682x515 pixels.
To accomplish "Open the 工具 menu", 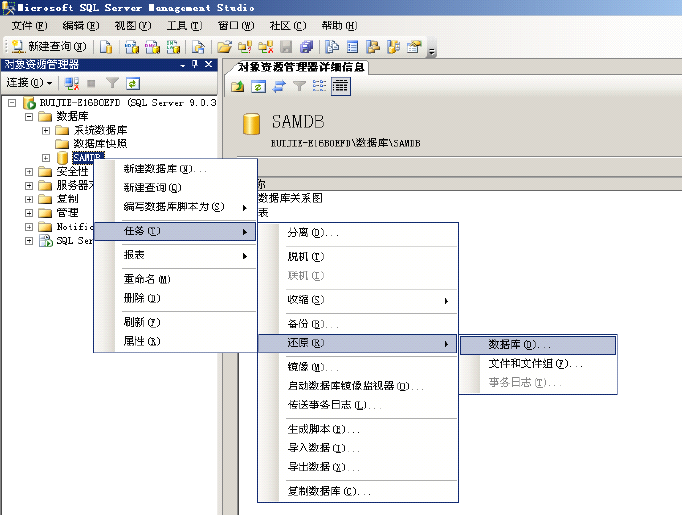I will tap(184, 26).
